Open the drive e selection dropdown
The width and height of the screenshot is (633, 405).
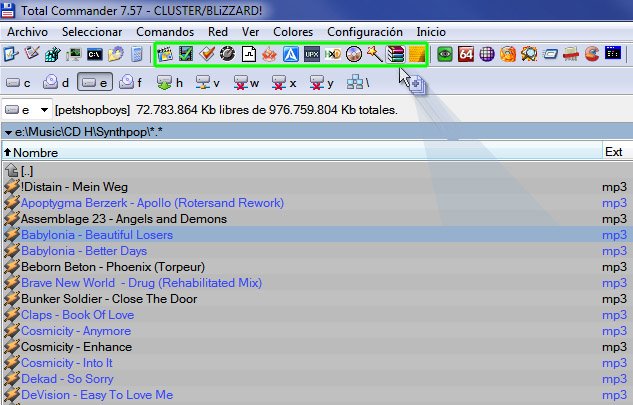[27, 110]
